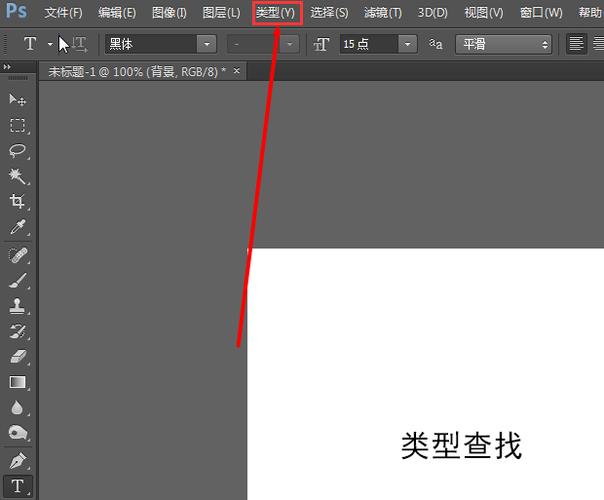The height and width of the screenshot is (500, 604).
Task: Open the font size dropdown arrow
Action: tap(408, 44)
